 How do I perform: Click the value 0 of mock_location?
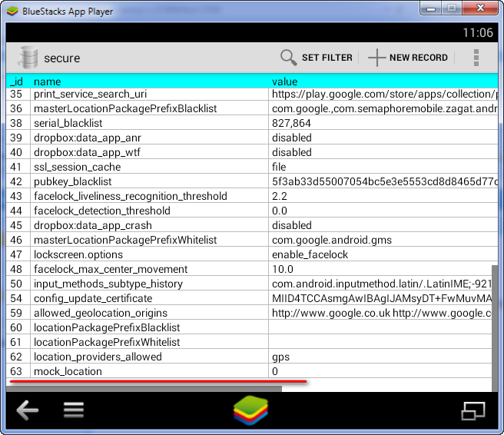(275, 371)
